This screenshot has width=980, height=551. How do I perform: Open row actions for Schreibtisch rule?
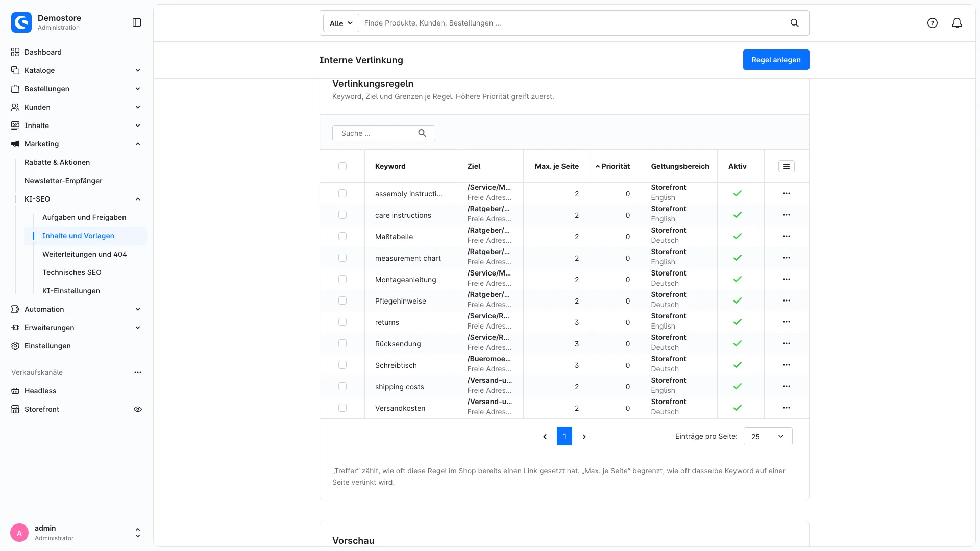click(787, 365)
